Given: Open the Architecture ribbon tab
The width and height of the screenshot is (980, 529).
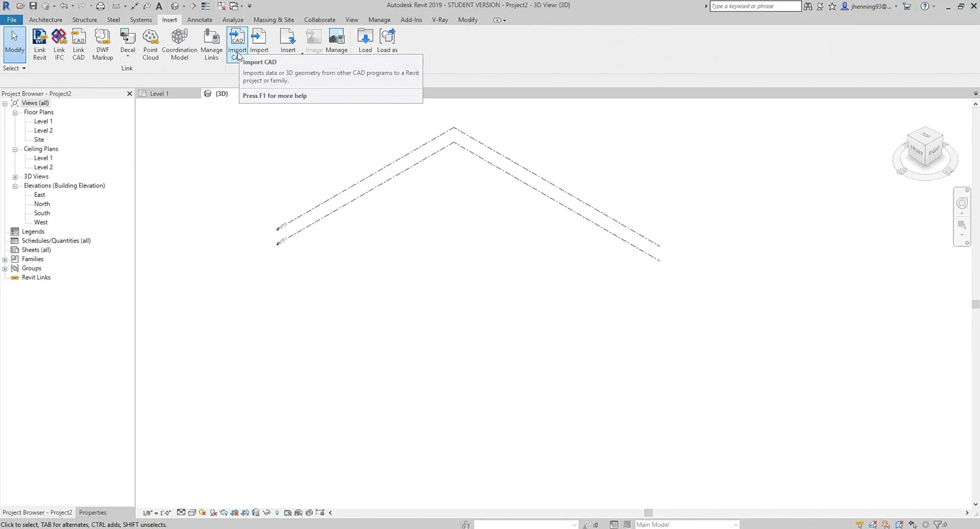Looking at the screenshot, I should click(45, 20).
